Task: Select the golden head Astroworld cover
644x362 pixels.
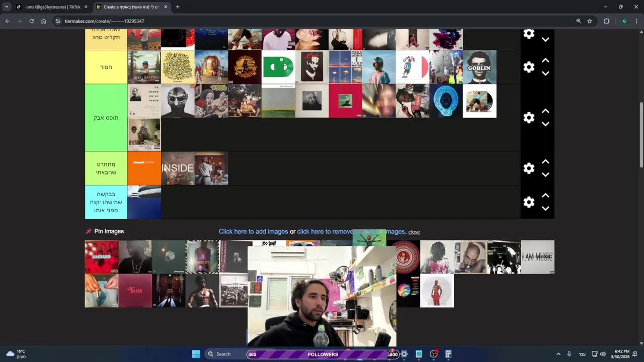Action: (x=211, y=67)
